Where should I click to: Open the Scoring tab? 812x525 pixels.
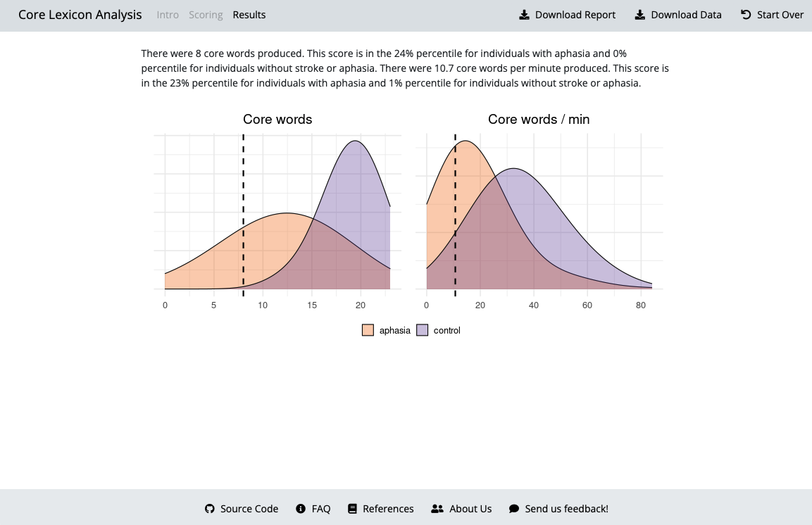coord(206,15)
